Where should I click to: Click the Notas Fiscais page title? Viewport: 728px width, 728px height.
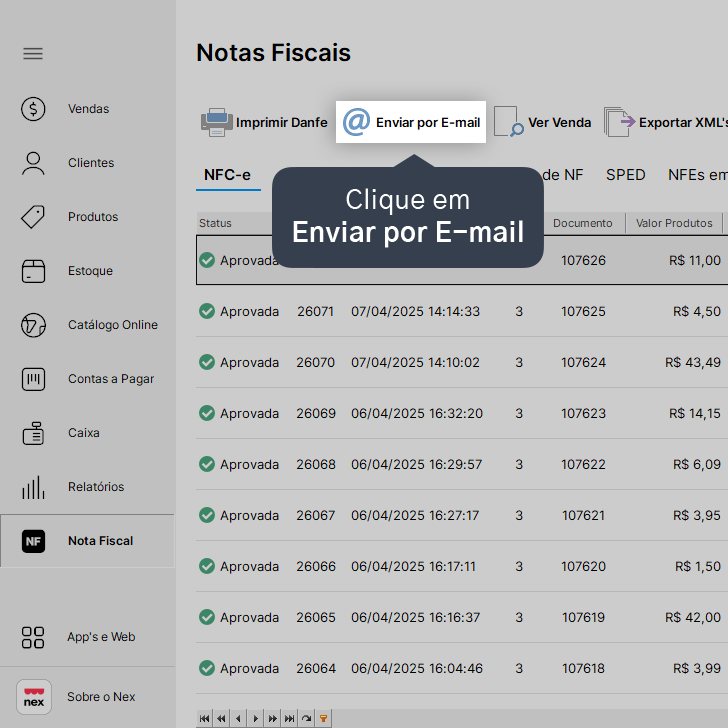click(x=273, y=52)
